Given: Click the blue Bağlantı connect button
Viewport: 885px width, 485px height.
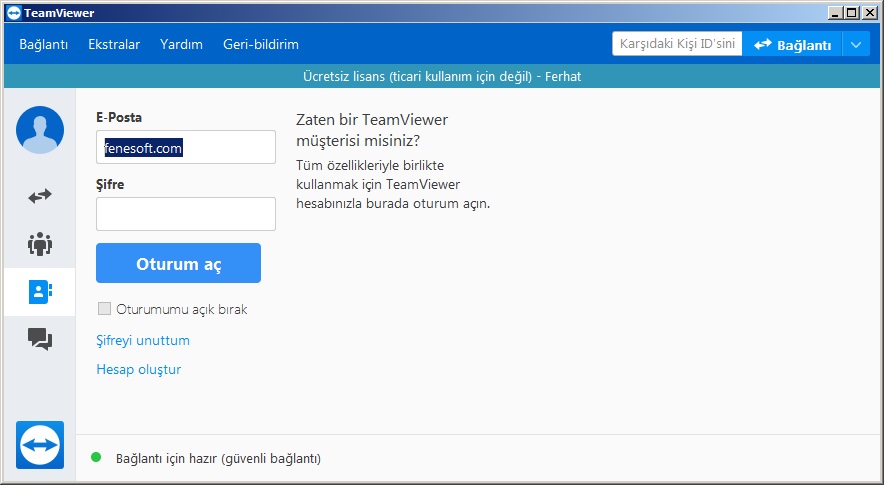Looking at the screenshot, I should click(x=792, y=45).
